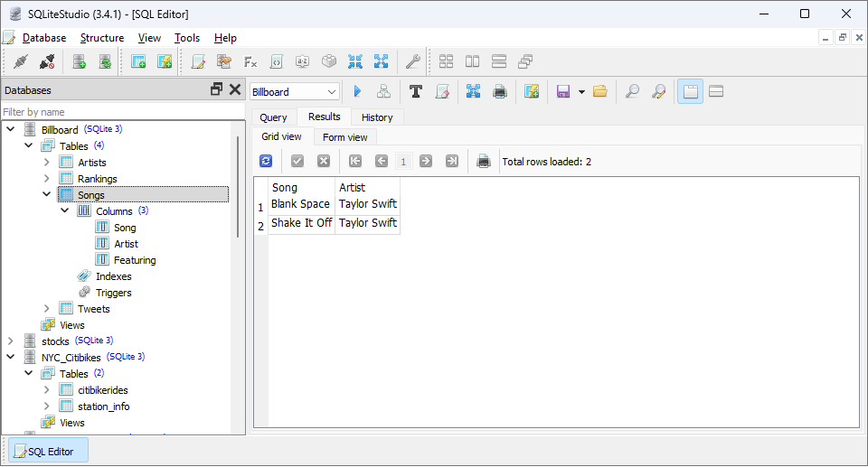Load SQL from file folder icon
868x467 pixels.
[600, 91]
